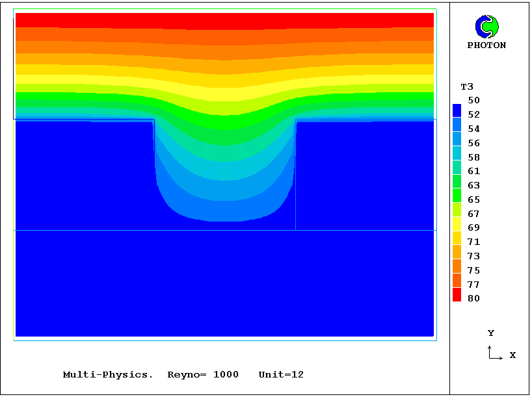
Task: Click the Reyno= 1000 caption label
Action: coord(203,375)
